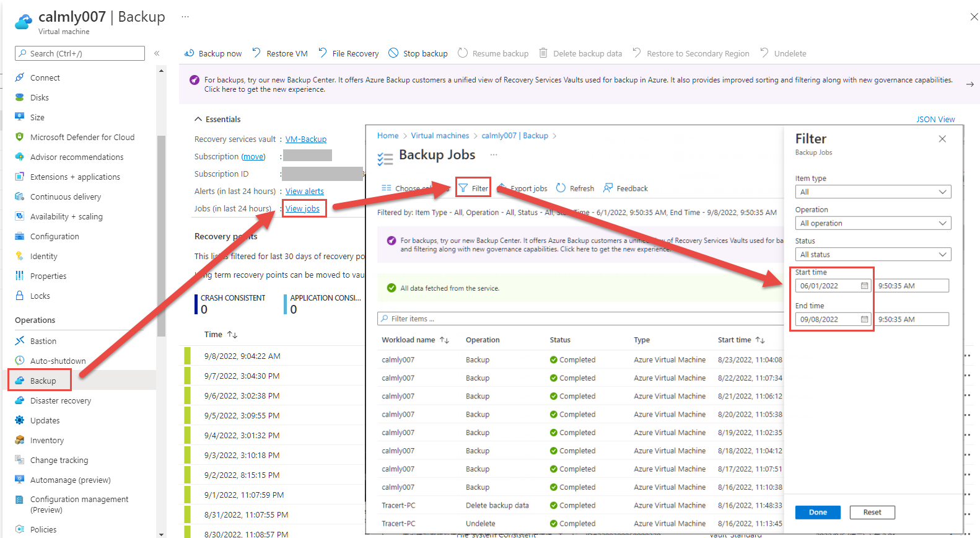Open Availability + scaling in the sidebar
The width and height of the screenshot is (980, 538).
(66, 216)
